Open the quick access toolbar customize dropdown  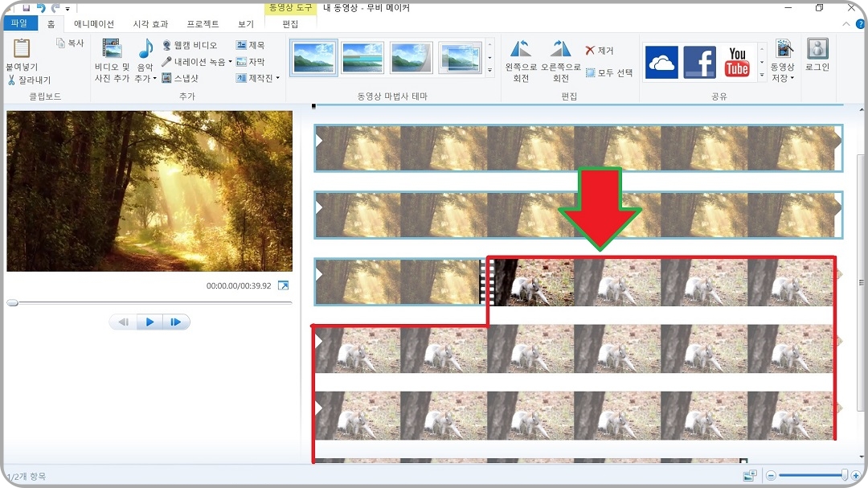68,9
